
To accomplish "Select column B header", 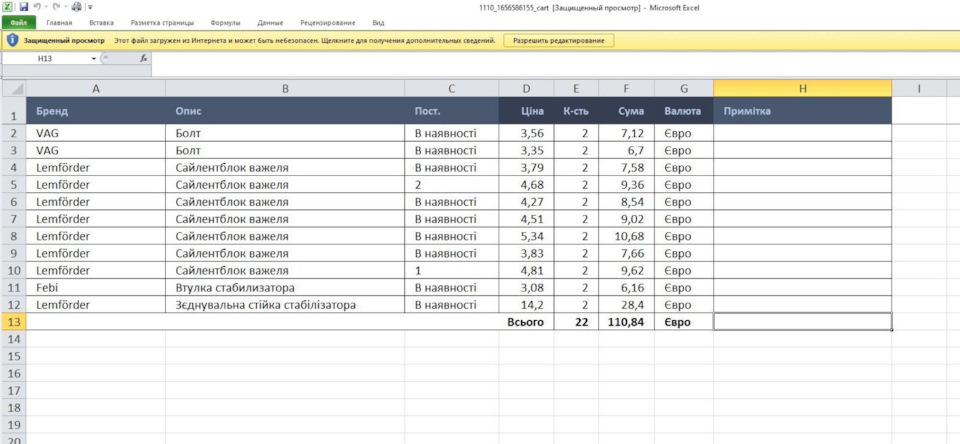I will click(285, 89).
